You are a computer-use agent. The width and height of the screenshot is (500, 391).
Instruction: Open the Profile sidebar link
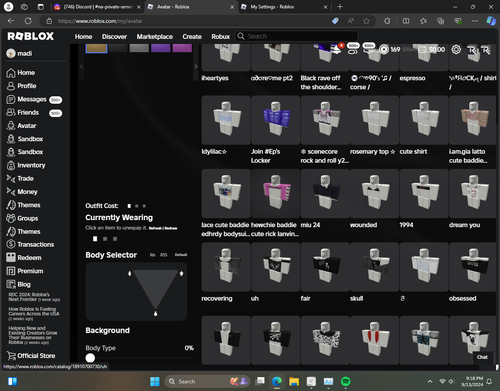(21, 86)
